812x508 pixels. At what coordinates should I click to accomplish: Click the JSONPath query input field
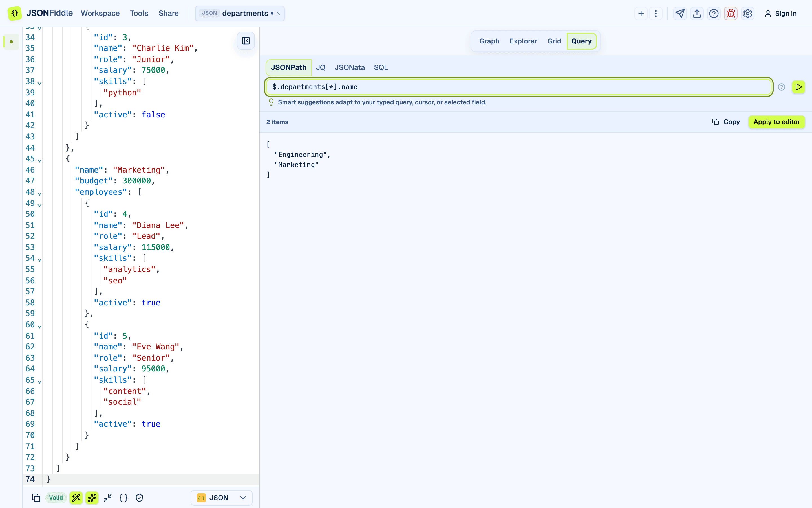[519, 87]
